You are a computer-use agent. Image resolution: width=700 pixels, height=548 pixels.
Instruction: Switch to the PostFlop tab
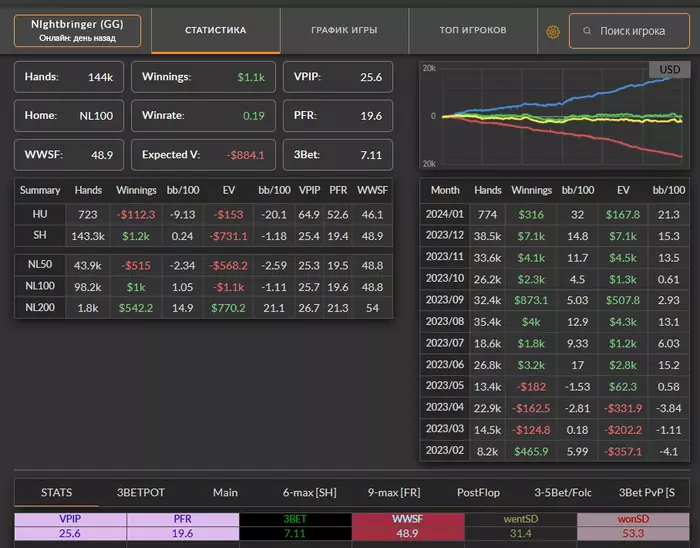478,492
